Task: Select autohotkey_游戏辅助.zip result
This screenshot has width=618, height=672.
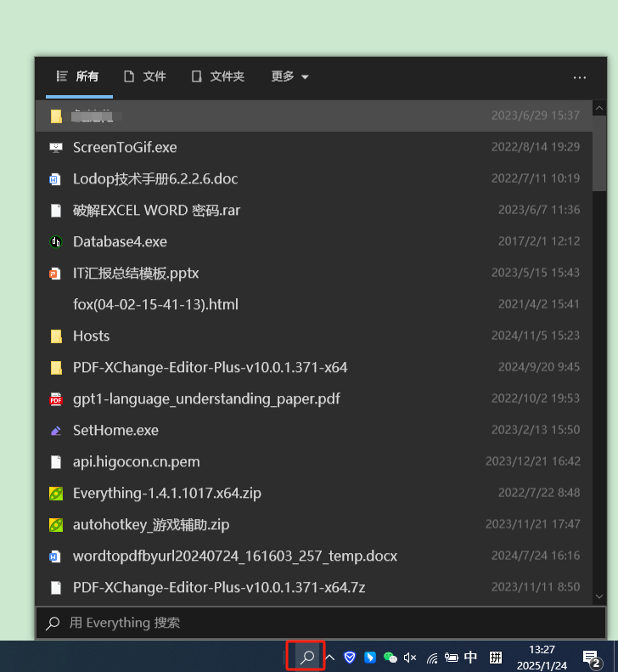Action: [x=314, y=524]
